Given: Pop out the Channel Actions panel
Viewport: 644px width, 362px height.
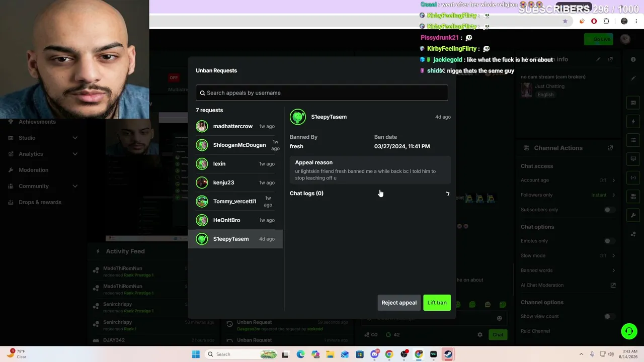Looking at the screenshot, I should click(x=610, y=148).
